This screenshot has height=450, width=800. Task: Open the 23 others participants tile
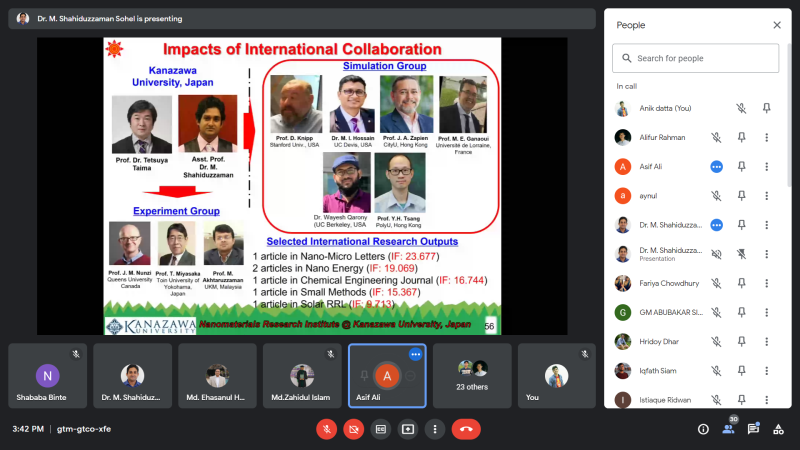tap(471, 376)
